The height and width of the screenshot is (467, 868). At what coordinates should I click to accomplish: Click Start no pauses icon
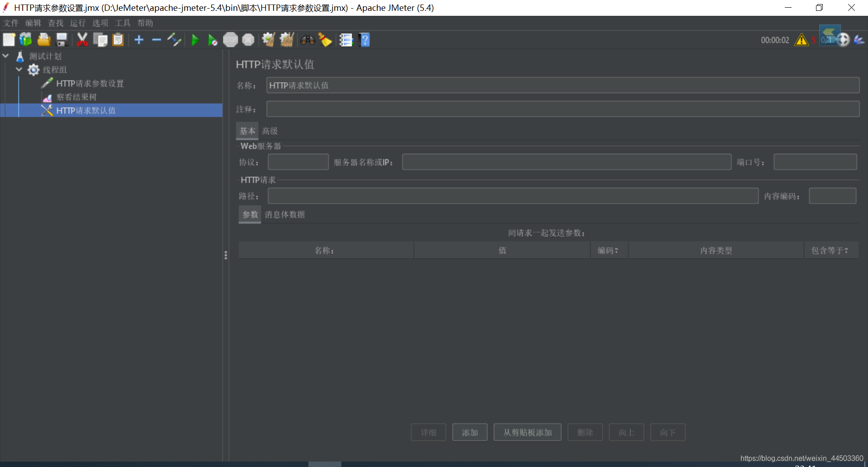coord(212,40)
